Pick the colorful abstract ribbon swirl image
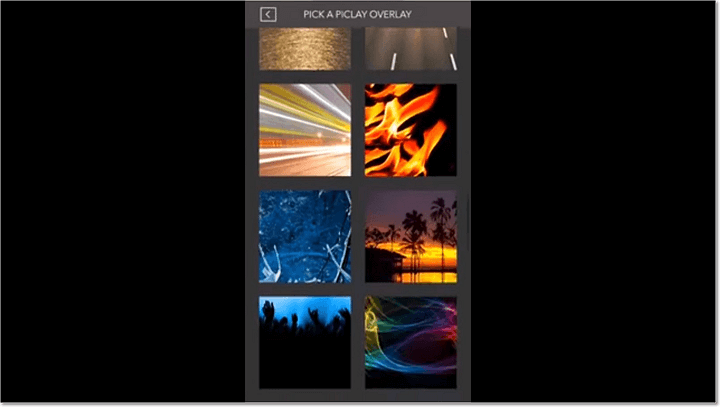Screen dimensions: 720x407 tap(411, 343)
